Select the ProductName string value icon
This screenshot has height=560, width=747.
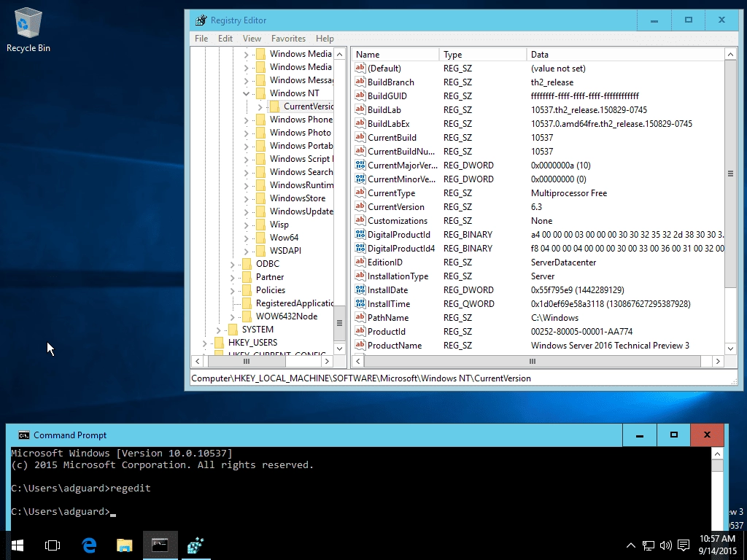(360, 345)
